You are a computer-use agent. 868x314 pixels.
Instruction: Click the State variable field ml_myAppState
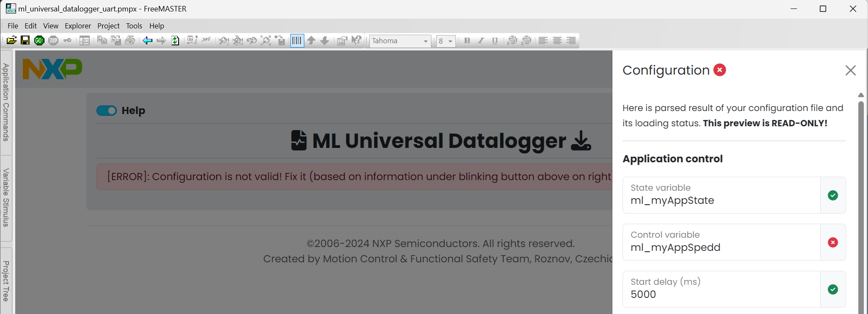pyautogui.click(x=722, y=195)
